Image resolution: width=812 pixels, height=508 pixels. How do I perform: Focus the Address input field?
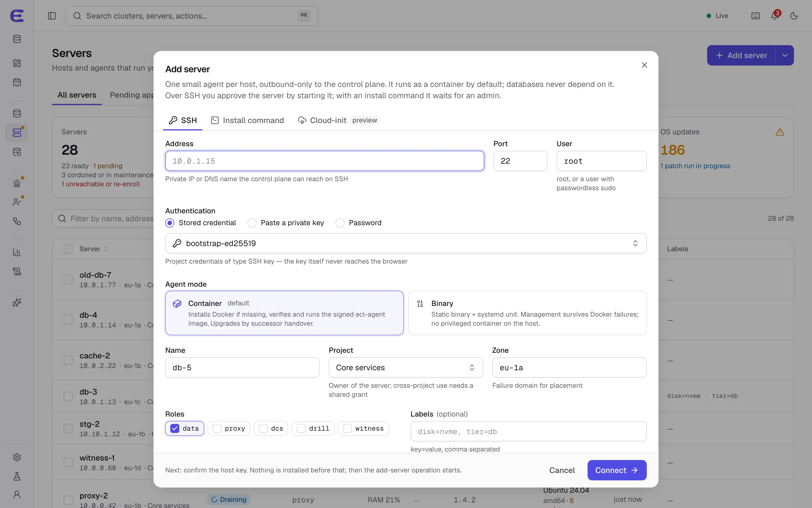(325, 161)
